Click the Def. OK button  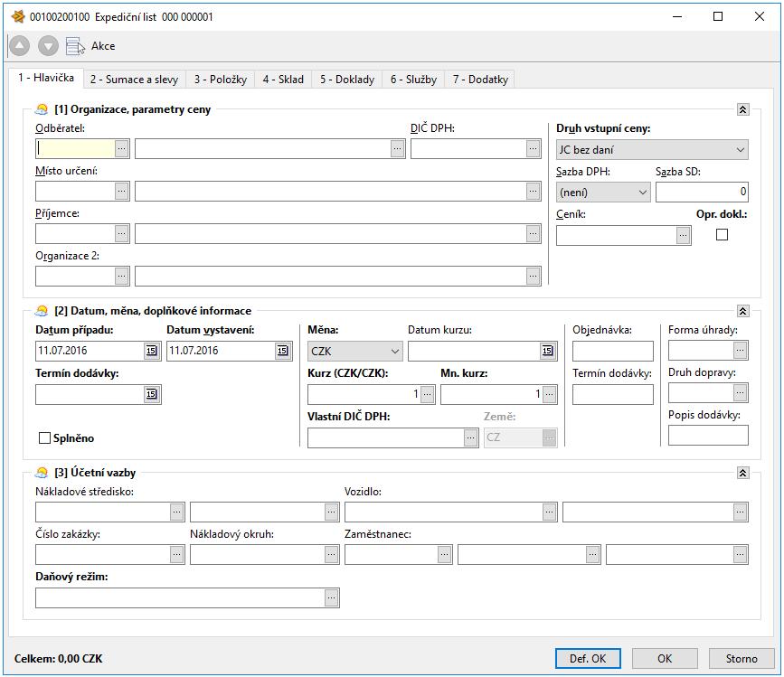point(588,659)
